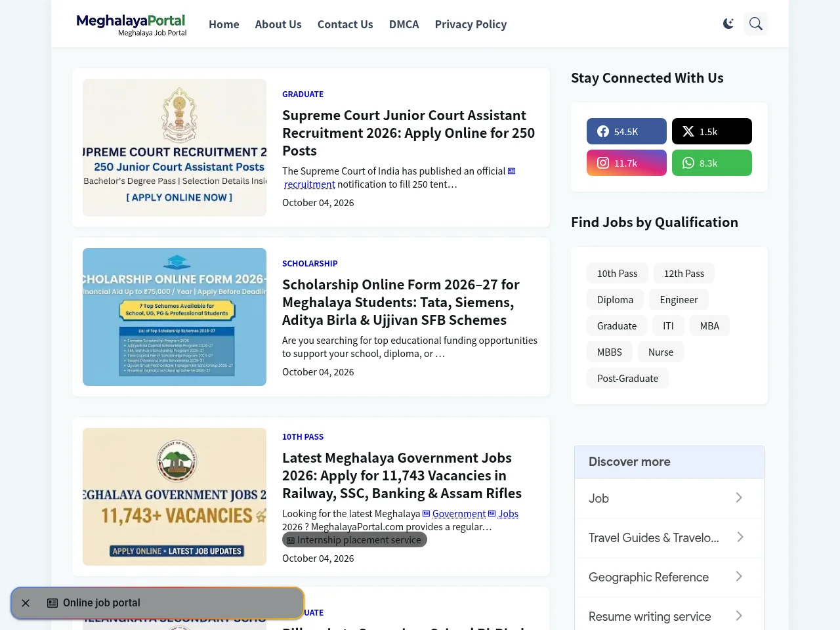This screenshot has width=840, height=630.
Task: Select the Nurse qualification tag
Action: [661, 352]
